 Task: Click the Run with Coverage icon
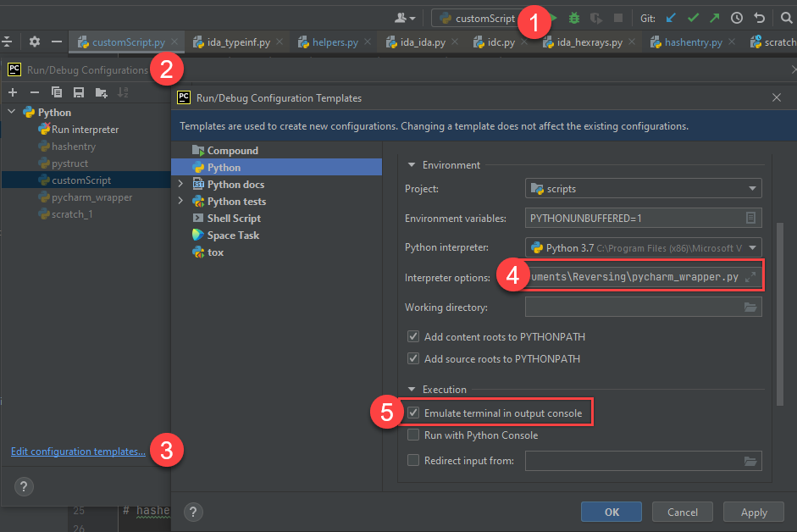tap(595, 19)
